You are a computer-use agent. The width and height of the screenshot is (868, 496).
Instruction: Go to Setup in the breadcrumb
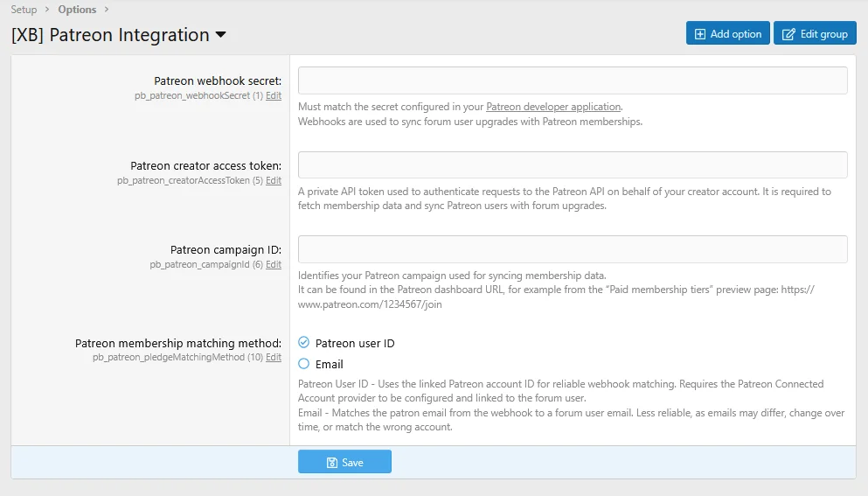point(24,10)
